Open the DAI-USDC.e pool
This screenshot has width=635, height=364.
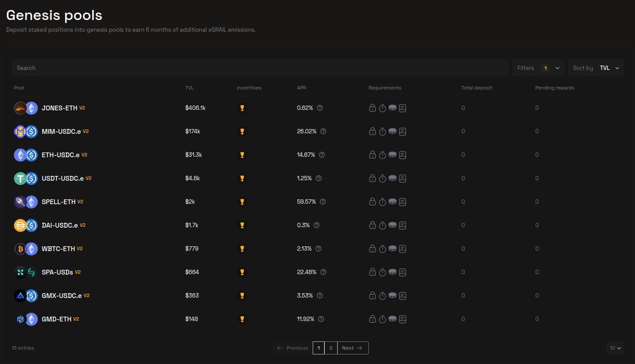point(60,225)
